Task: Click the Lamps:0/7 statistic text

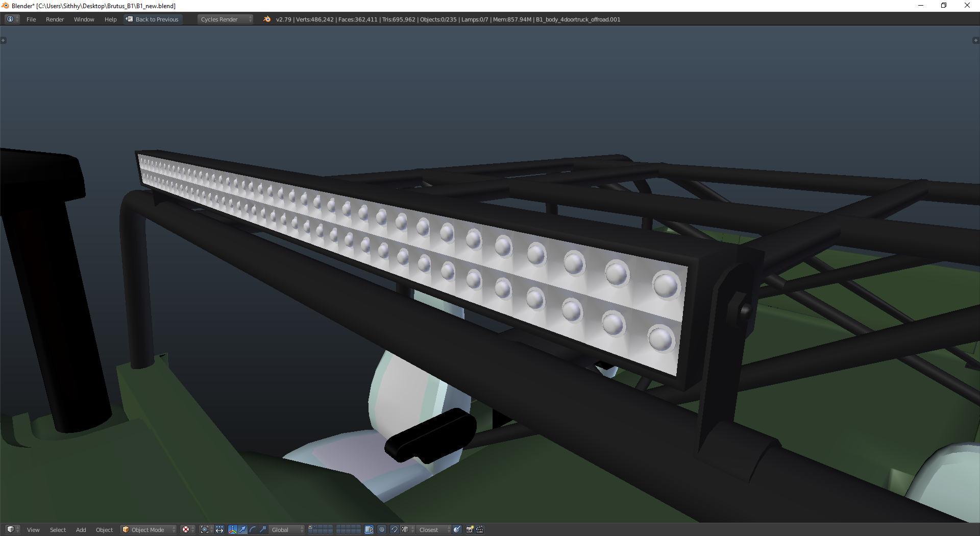Action: coord(475,19)
